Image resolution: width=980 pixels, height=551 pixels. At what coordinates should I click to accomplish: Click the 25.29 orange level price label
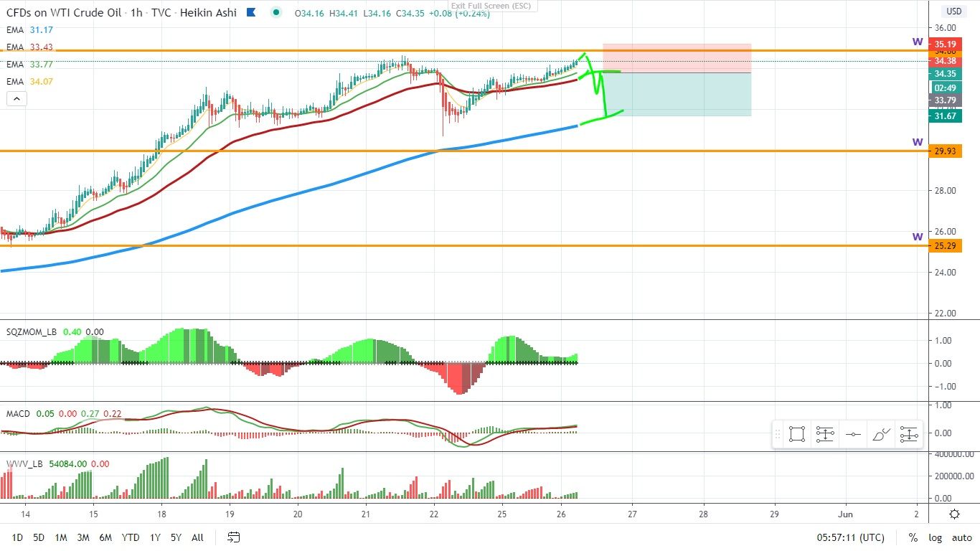pos(944,246)
